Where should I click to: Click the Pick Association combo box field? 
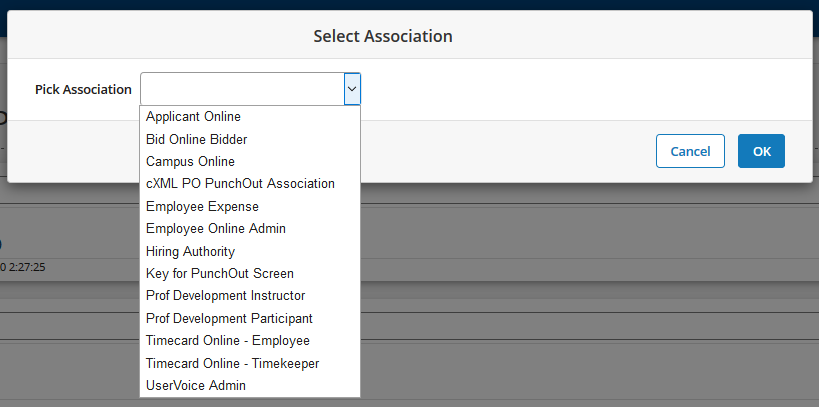242,89
